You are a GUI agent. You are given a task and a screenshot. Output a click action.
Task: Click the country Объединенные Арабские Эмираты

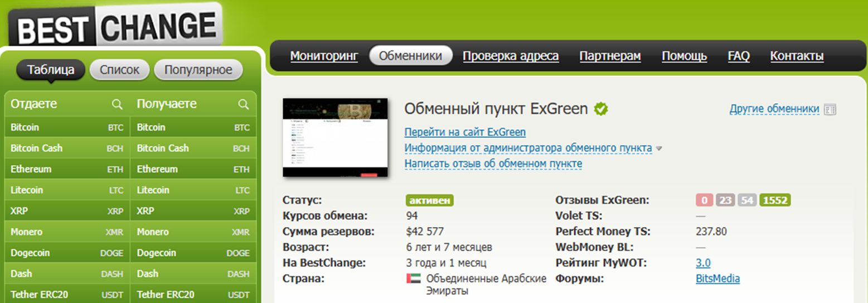(x=486, y=285)
